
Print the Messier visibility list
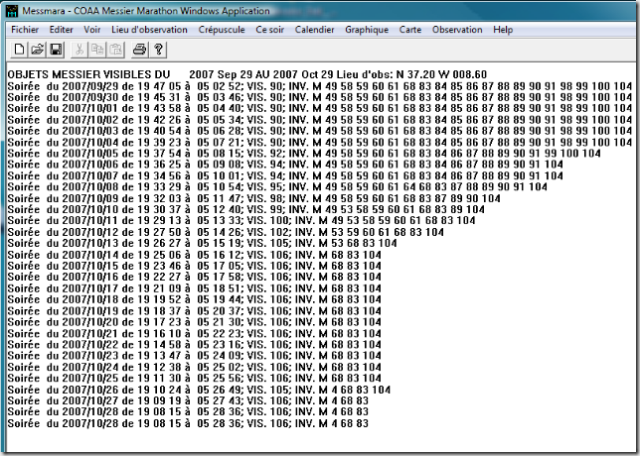point(140,49)
